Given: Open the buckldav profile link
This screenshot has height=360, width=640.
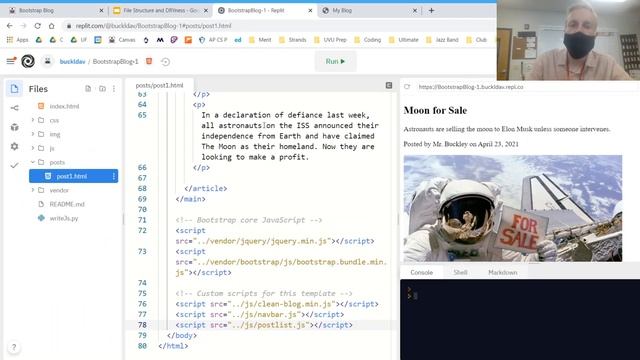Looking at the screenshot, I should coord(72,62).
